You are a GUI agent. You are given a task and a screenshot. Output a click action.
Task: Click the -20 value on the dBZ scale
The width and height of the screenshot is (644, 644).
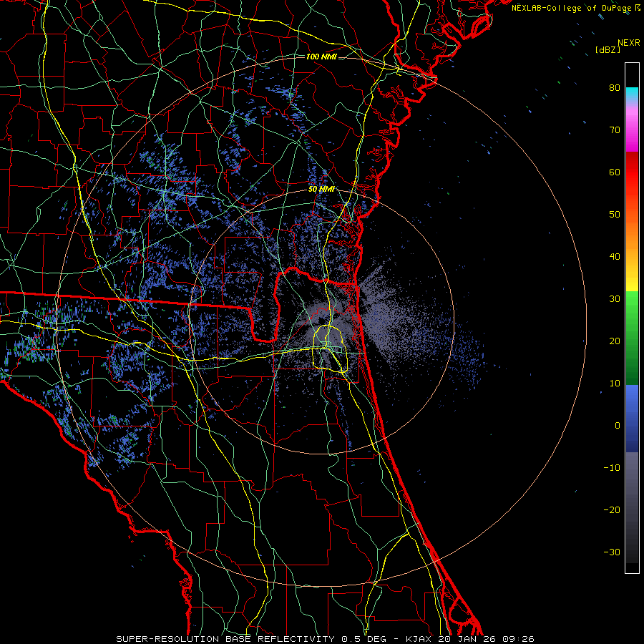click(612, 510)
